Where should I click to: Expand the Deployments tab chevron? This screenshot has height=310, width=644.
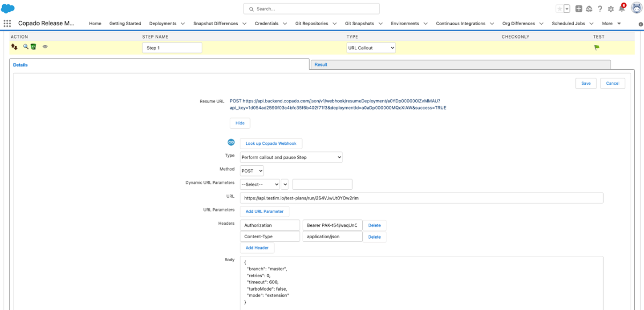tap(182, 24)
